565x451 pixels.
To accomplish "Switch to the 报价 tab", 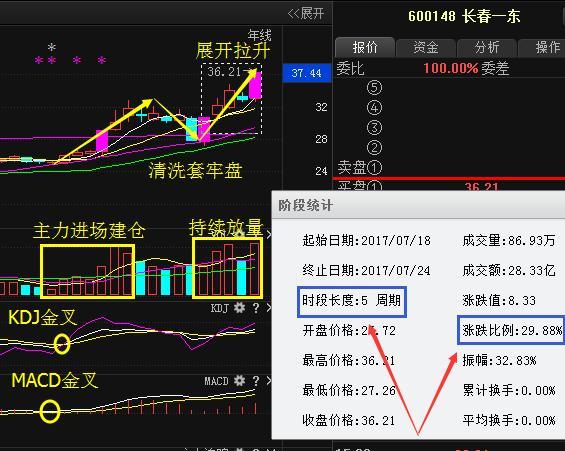I will [365, 47].
